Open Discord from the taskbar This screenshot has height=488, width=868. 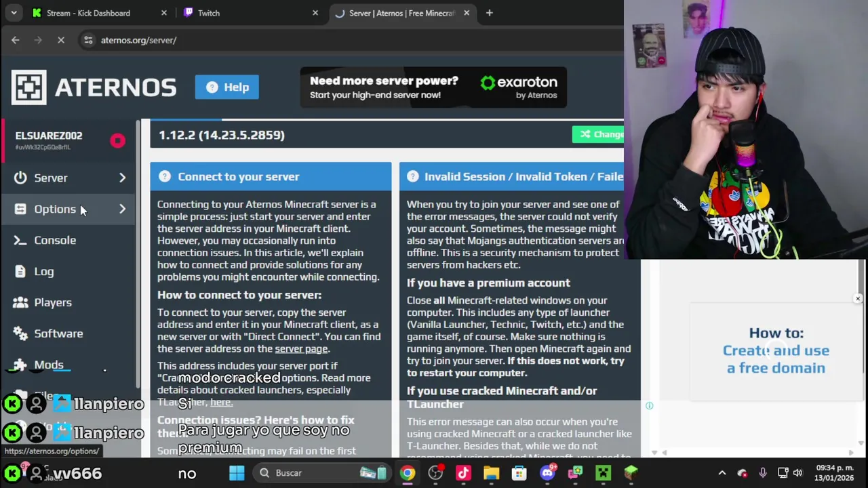[x=547, y=472]
